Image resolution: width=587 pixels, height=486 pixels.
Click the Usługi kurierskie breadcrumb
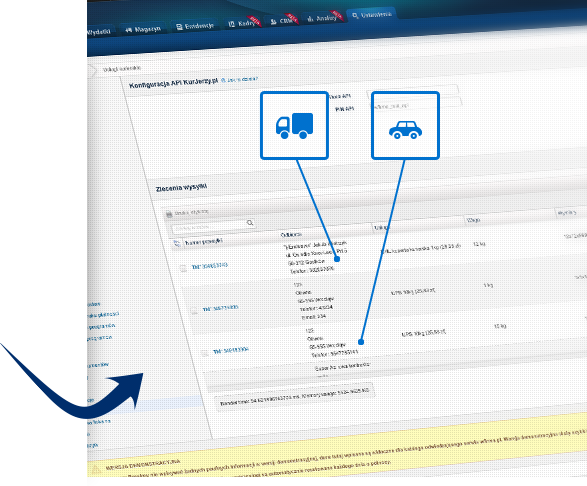pos(122,69)
